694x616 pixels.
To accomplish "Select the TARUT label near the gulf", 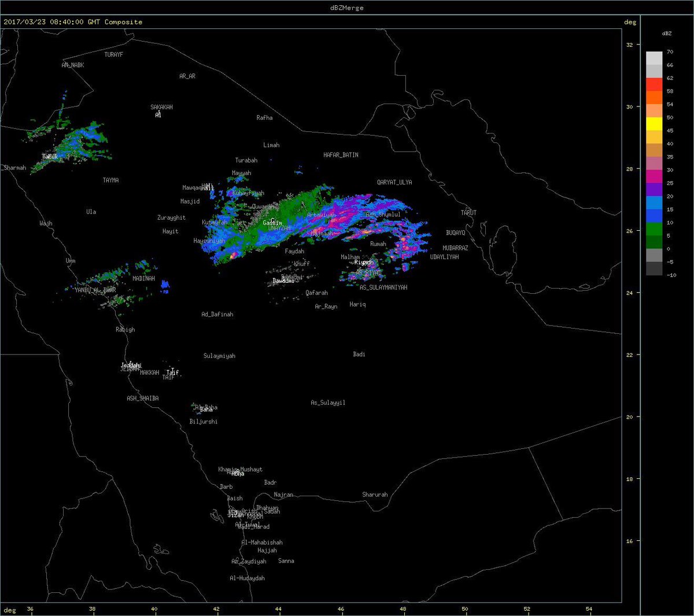I will click(x=469, y=213).
